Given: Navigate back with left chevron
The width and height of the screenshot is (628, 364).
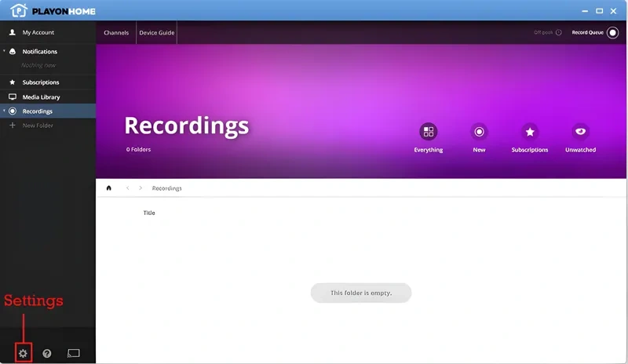Looking at the screenshot, I should [x=127, y=187].
